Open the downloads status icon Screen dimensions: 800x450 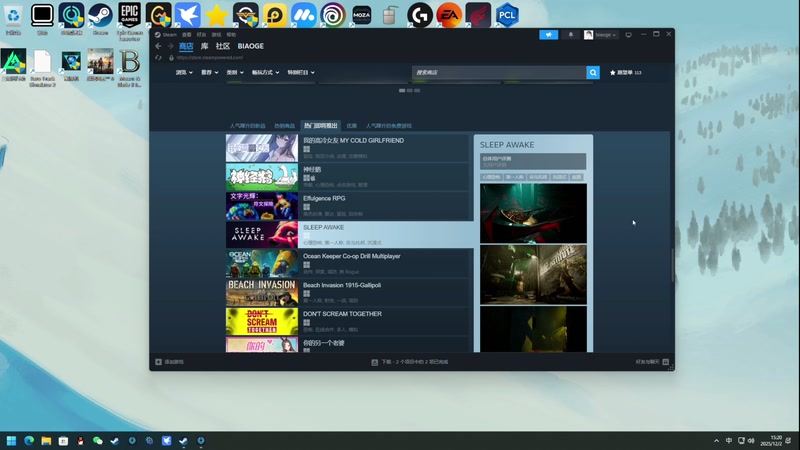[x=374, y=362]
